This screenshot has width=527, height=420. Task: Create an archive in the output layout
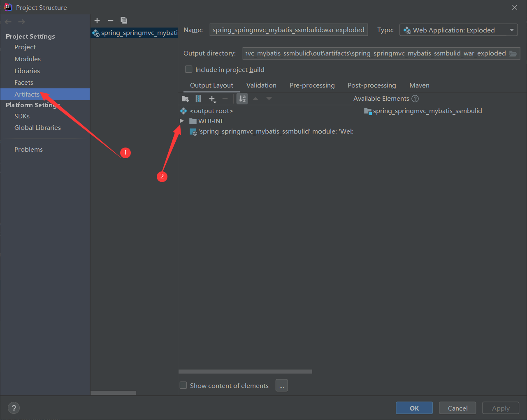pyautogui.click(x=198, y=99)
